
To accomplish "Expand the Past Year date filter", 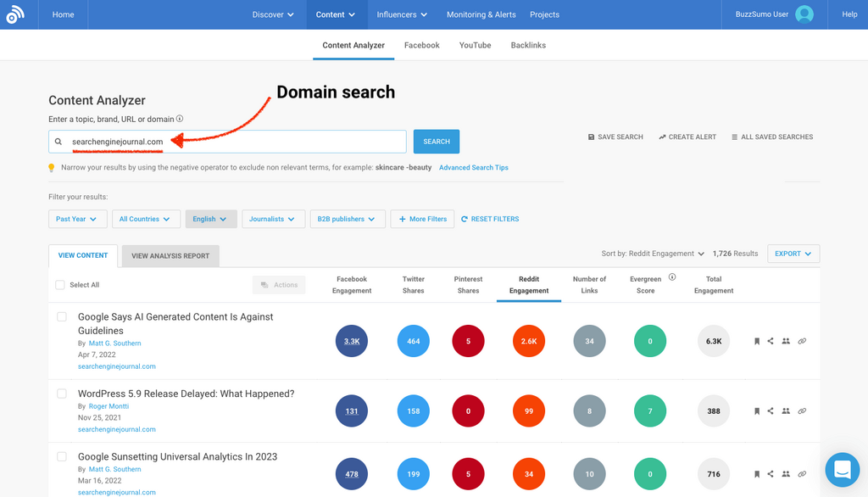I will (77, 219).
